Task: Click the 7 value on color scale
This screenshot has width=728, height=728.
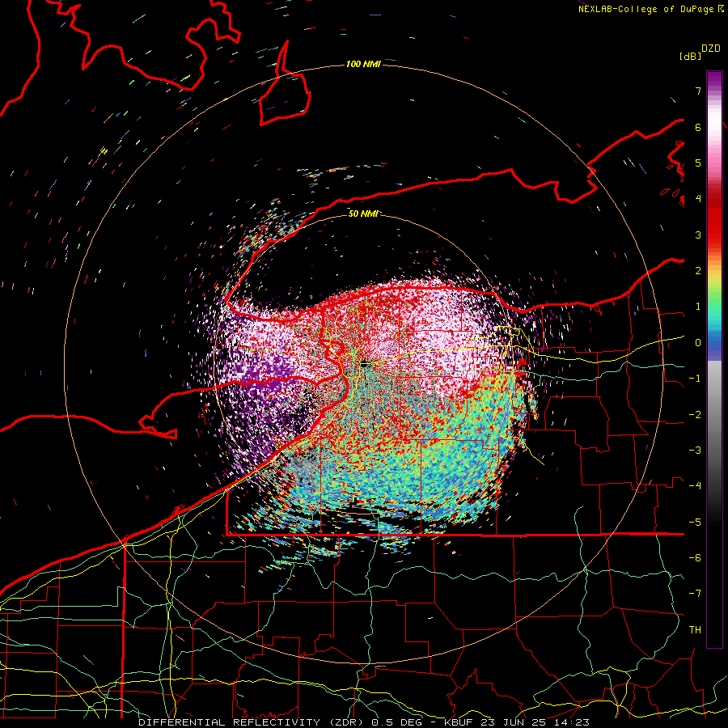Action: pyautogui.click(x=698, y=91)
